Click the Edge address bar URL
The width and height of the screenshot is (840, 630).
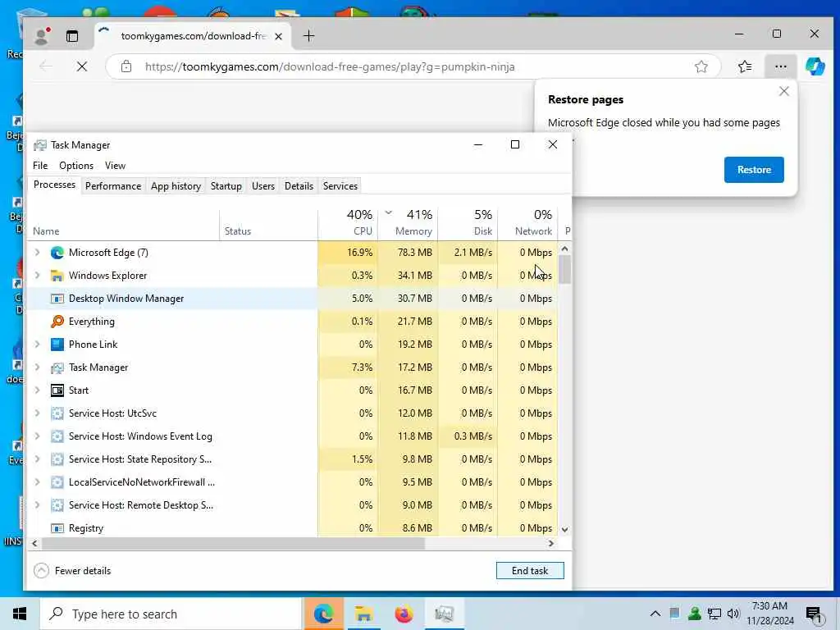pyautogui.click(x=330, y=66)
